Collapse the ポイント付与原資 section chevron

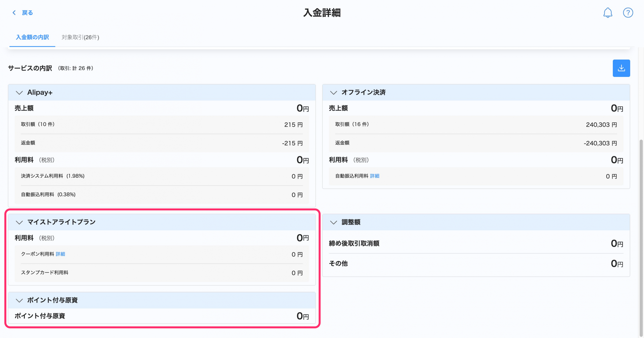point(19,300)
